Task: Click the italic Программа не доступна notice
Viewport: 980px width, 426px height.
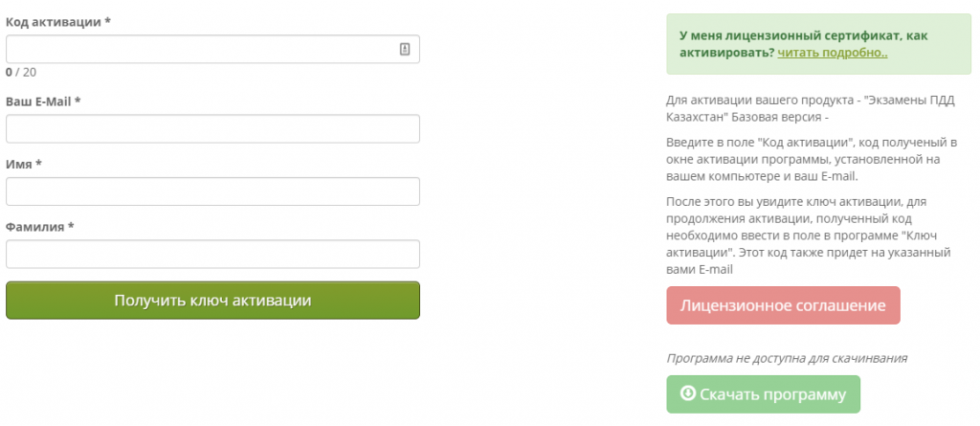Action: tap(787, 358)
